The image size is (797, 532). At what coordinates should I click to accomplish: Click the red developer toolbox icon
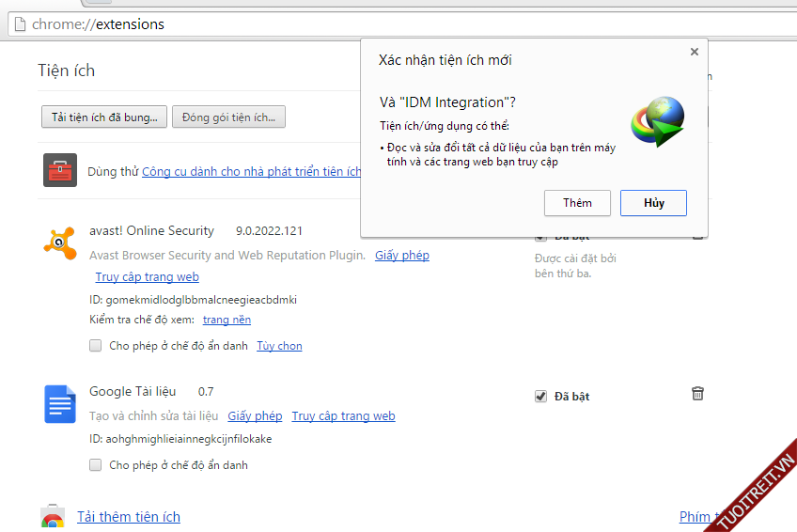coord(59,170)
